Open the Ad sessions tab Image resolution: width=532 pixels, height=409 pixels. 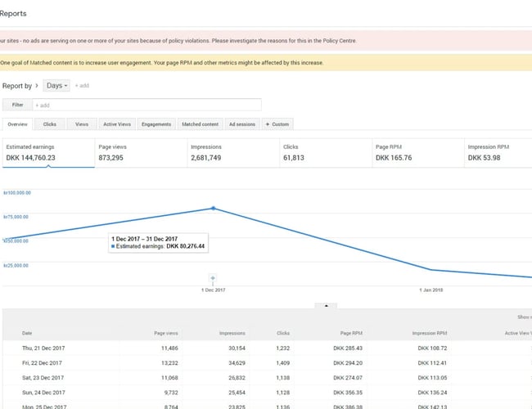tap(242, 124)
